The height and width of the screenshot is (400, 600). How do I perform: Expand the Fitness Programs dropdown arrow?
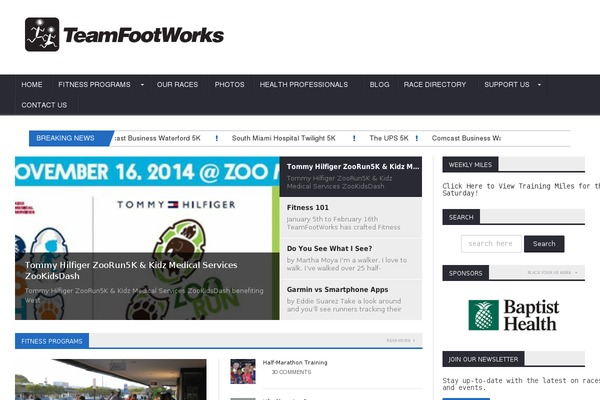(142, 85)
